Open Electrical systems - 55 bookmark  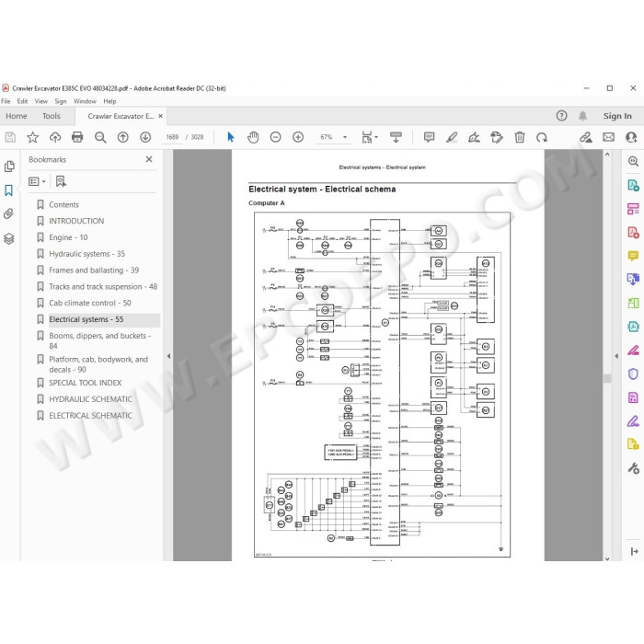86,319
